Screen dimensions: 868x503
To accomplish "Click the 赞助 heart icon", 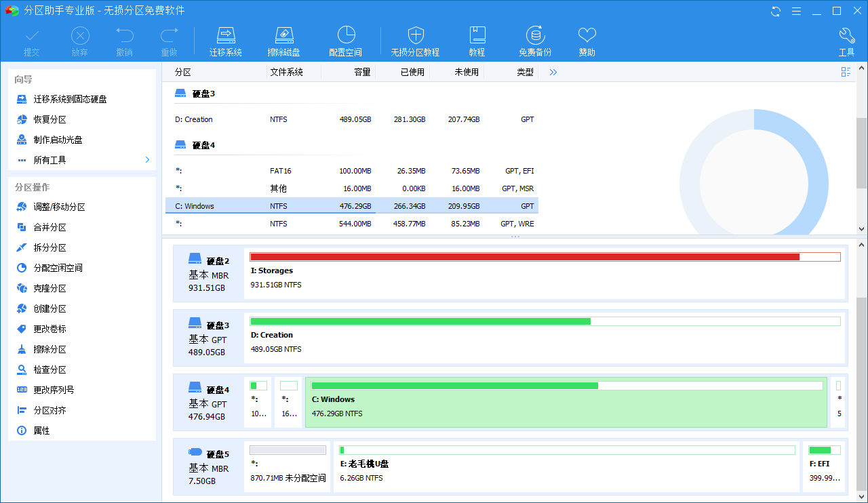I will (x=587, y=35).
